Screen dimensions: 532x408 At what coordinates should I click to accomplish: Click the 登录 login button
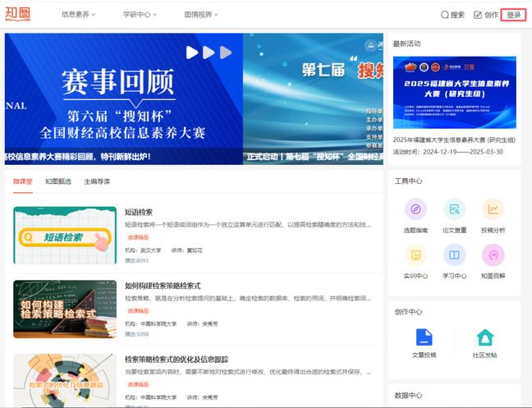513,15
